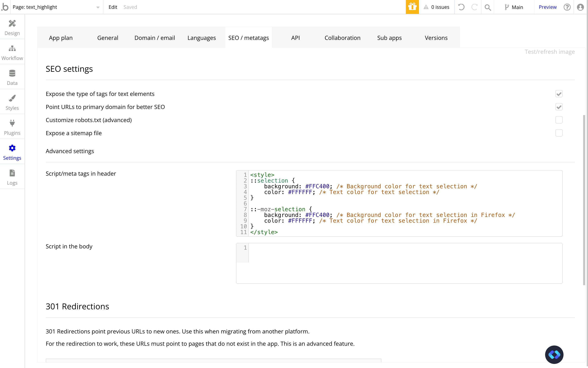The height and width of the screenshot is (368, 588).
Task: Switch to the Collaboration tab
Action: (342, 38)
